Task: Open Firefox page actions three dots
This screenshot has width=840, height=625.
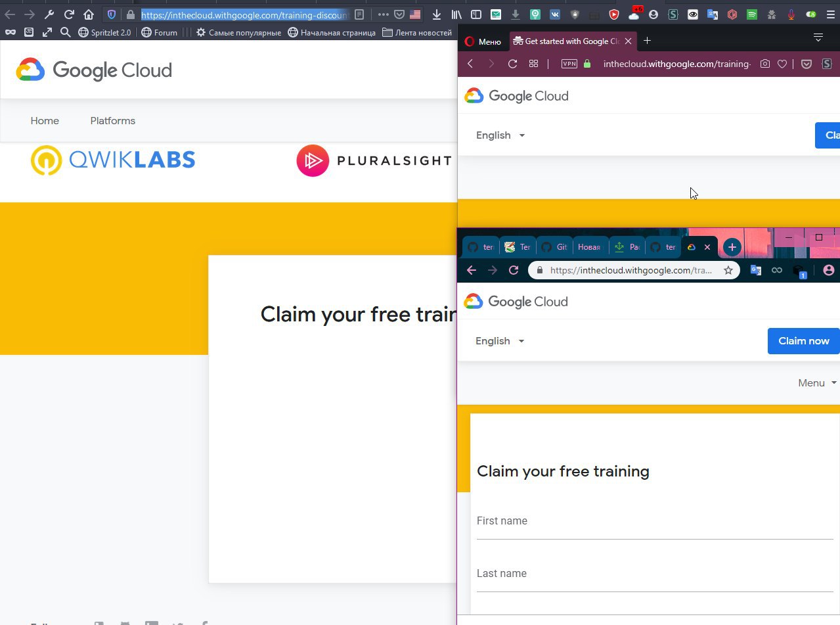Action: (x=384, y=14)
